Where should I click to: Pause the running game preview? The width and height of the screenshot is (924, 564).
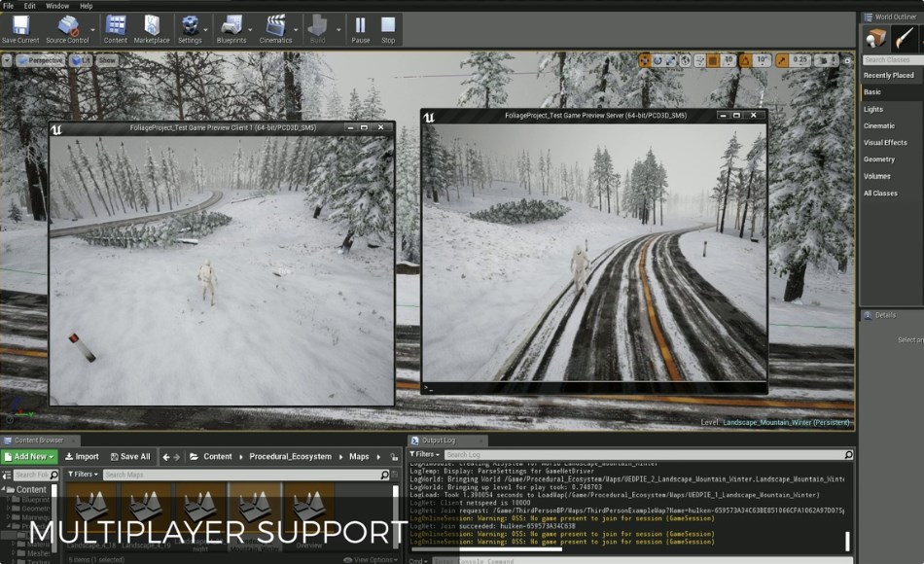pyautogui.click(x=360, y=28)
